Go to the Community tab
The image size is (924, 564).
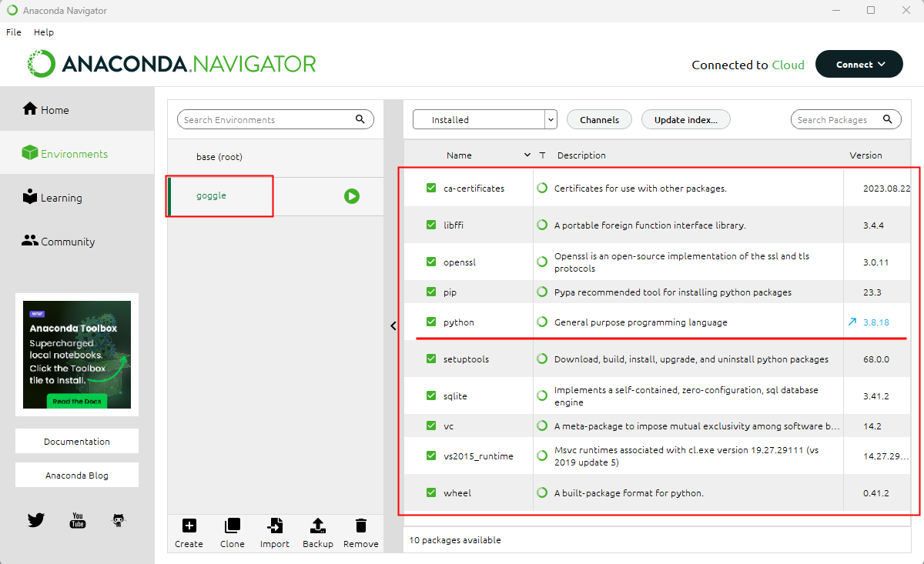(x=77, y=242)
